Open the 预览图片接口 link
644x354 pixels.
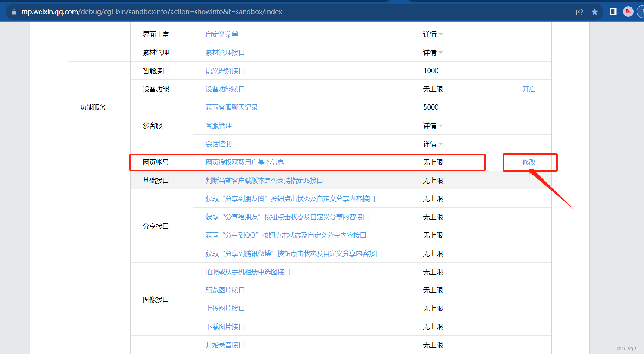(225, 290)
